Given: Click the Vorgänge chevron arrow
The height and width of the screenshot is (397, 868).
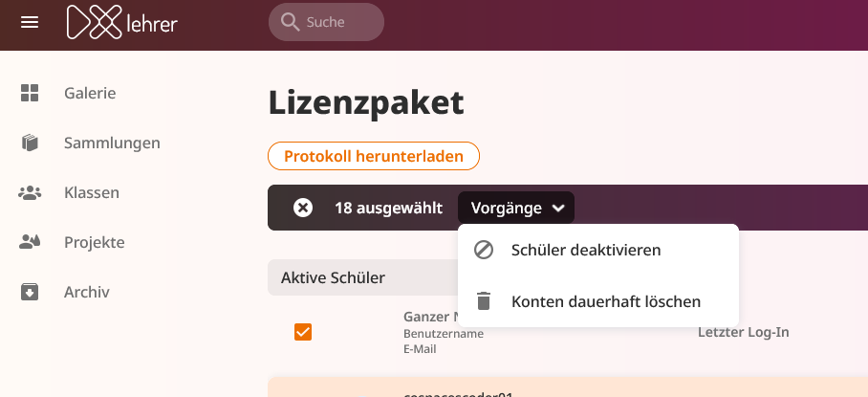Looking at the screenshot, I should [558, 209].
